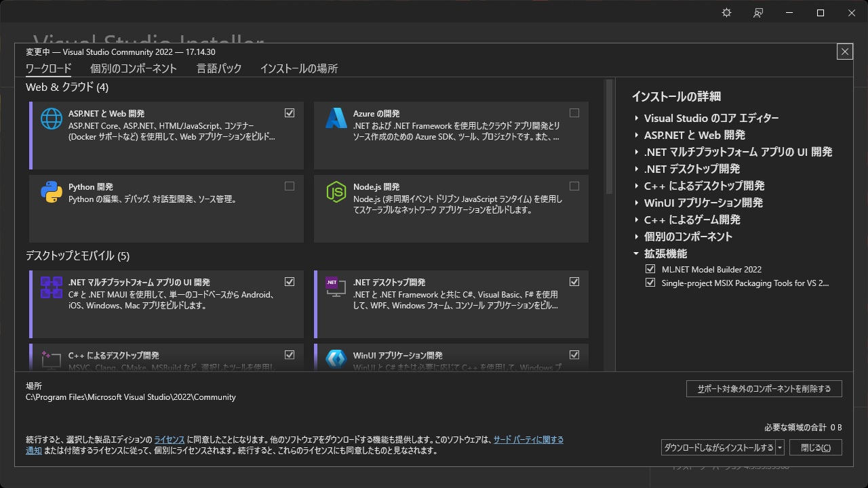Open the ライセンス link

[x=170, y=440]
